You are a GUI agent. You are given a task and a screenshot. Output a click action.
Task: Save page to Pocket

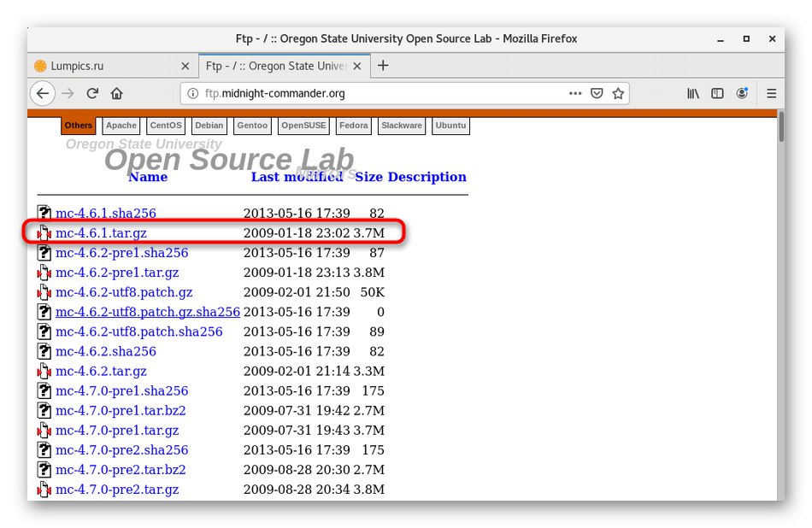[x=597, y=93]
